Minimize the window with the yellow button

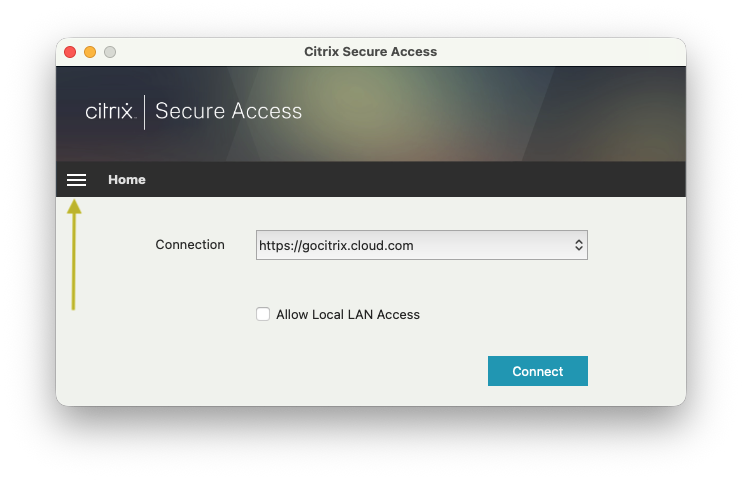click(90, 52)
